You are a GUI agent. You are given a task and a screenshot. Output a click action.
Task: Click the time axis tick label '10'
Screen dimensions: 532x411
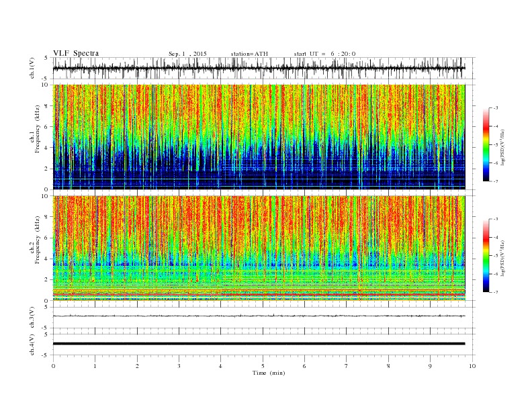pos(472,366)
